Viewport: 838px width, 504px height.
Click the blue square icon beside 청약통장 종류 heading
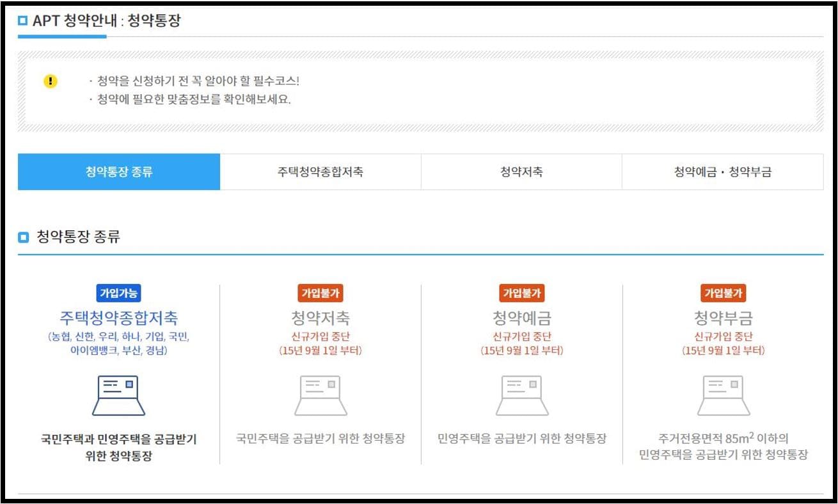tap(24, 238)
